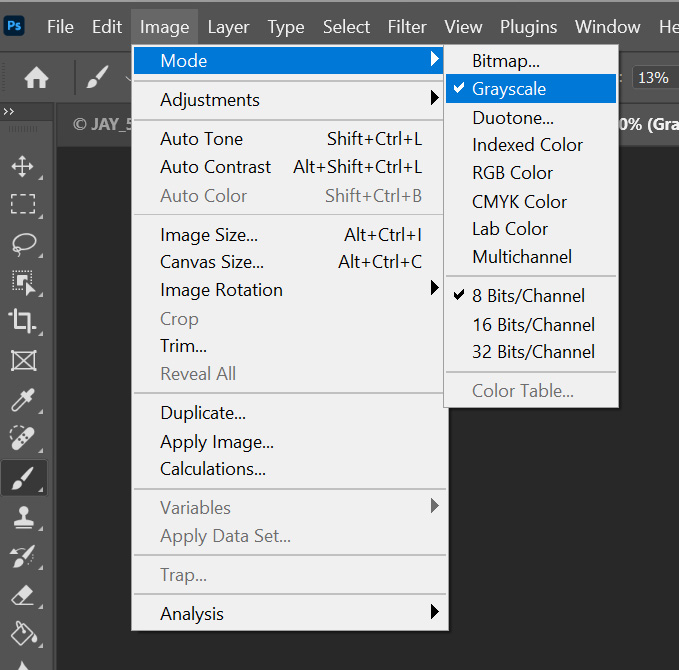679x670 pixels.
Task: Open the Adjustments submenu
Action: (x=288, y=100)
